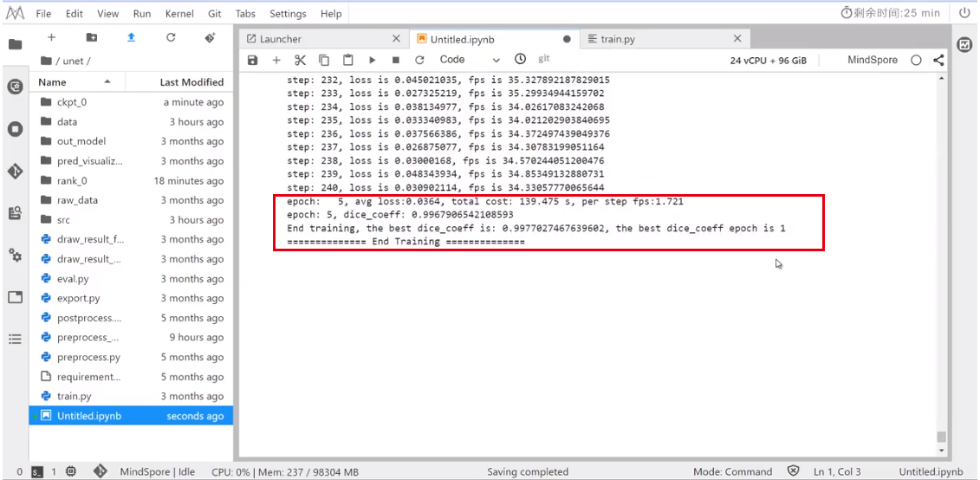Switch to the train.py tab
Image resolution: width=980 pixels, height=480 pixels.
pos(665,39)
